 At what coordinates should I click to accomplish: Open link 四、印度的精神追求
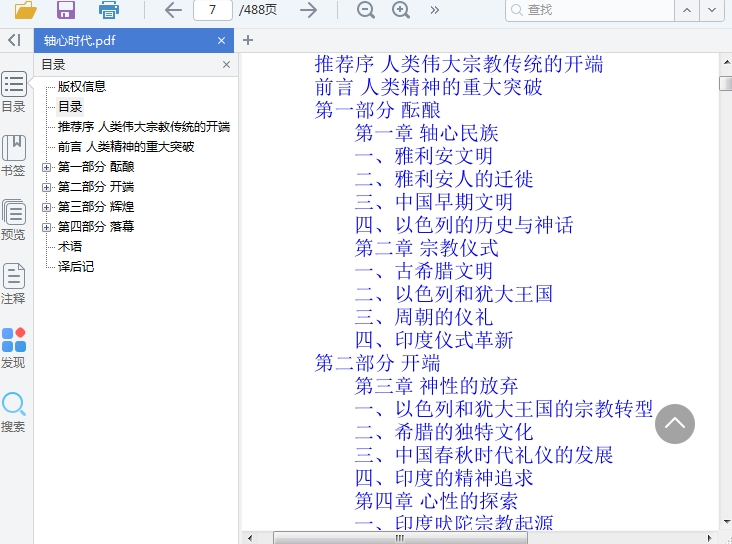444,477
